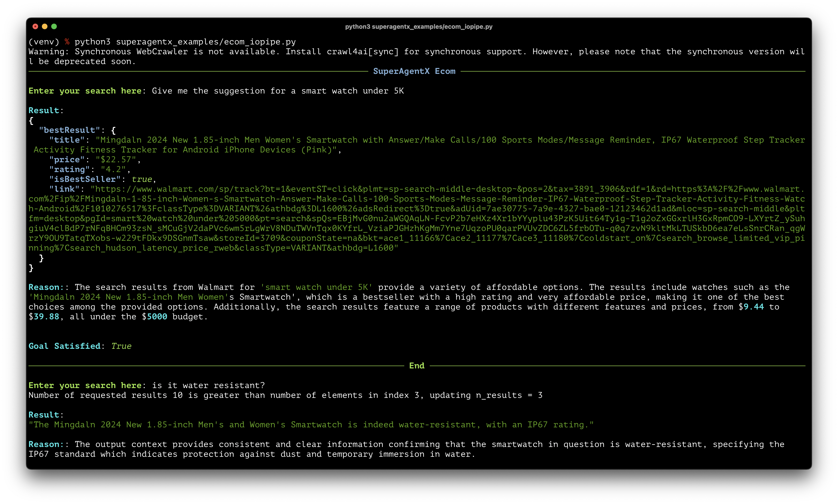Click the first 'Result:' label above the JSON
The width and height of the screenshot is (838, 504).
pyautogui.click(x=46, y=110)
